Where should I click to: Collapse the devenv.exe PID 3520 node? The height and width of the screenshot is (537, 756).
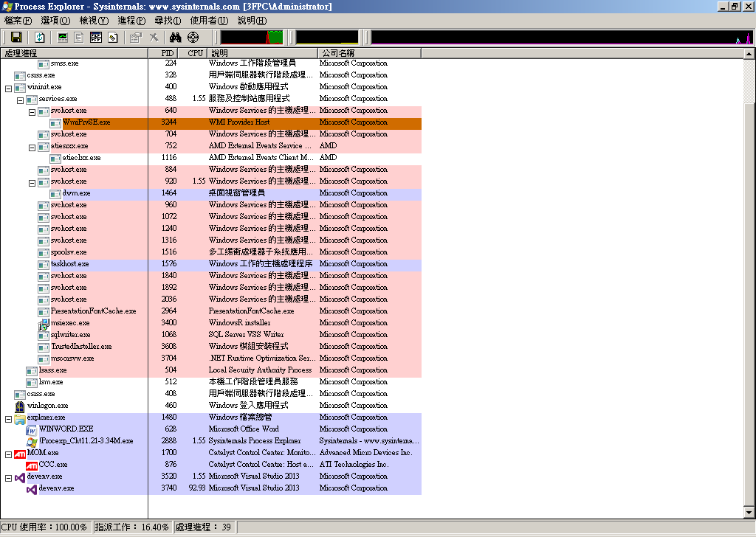point(8,478)
